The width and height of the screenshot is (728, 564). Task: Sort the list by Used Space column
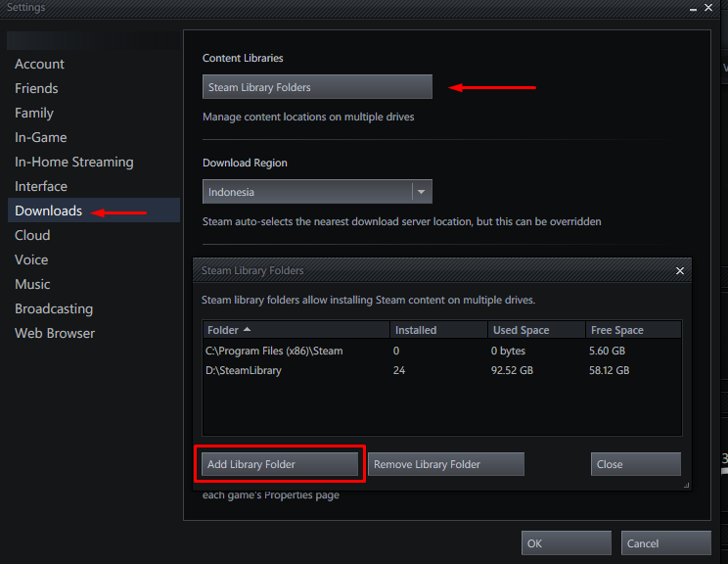537,330
